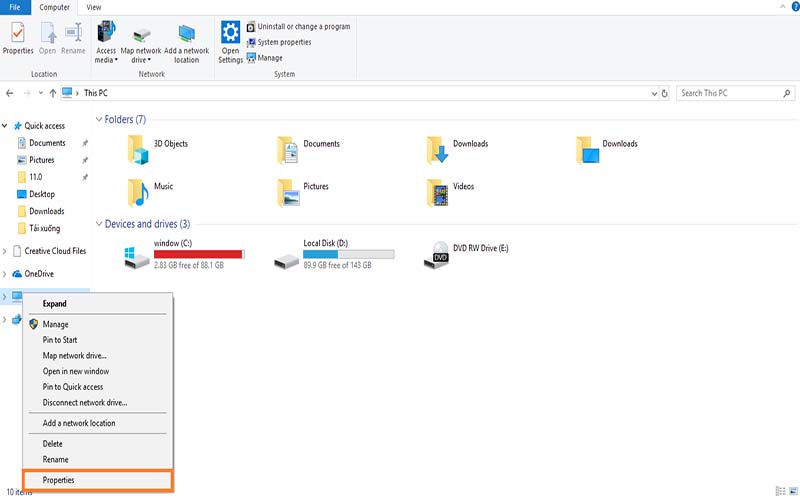The height and width of the screenshot is (500, 800).
Task: Select the Downloads folder with blue desktop icon
Action: tap(587, 150)
